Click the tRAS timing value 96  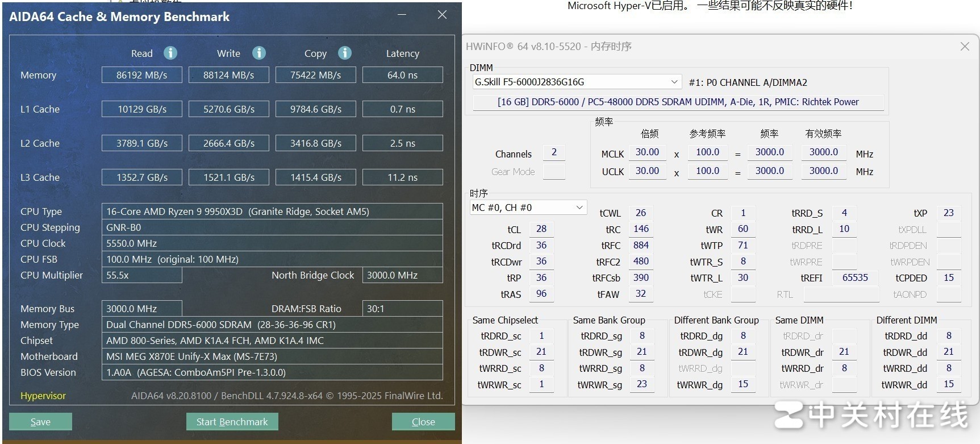(x=541, y=294)
